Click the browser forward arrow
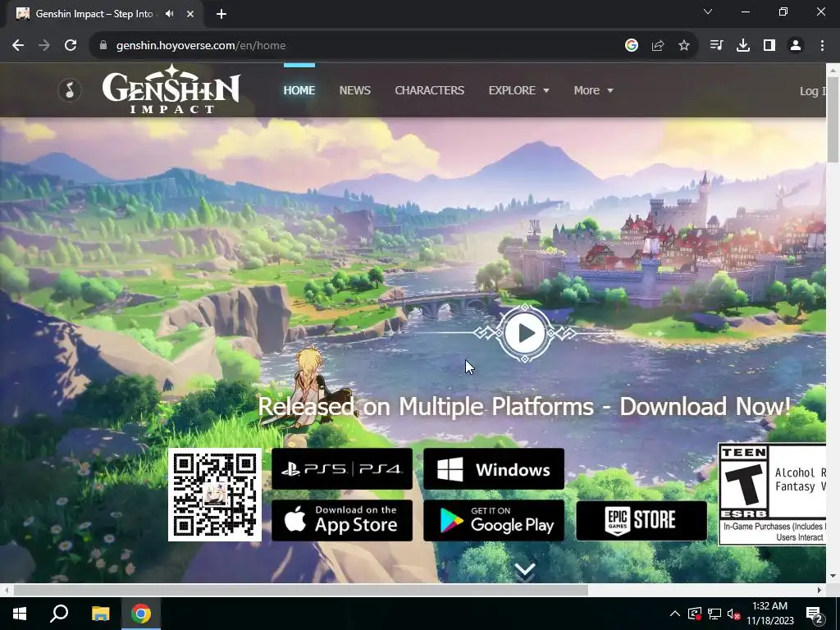This screenshot has height=630, width=840. click(44, 46)
